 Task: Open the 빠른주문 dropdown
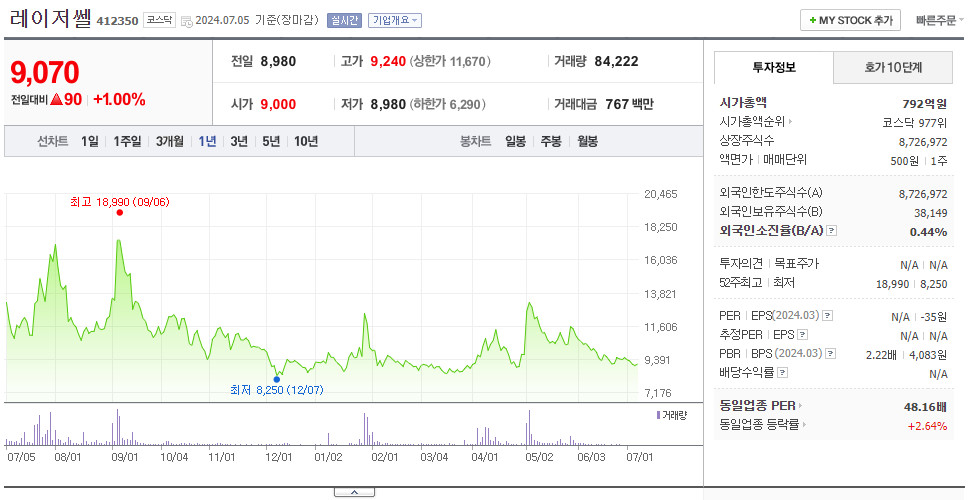pyautogui.click(x=940, y=20)
